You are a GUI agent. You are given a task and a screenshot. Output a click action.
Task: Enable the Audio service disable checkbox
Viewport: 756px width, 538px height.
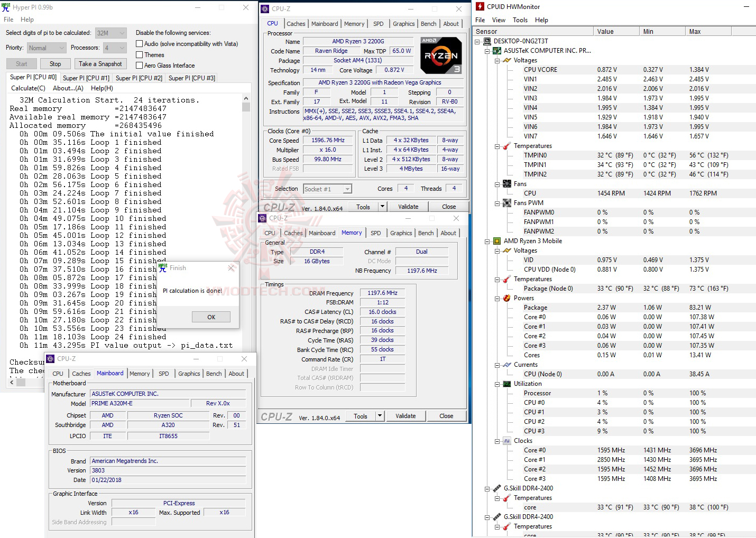140,43
